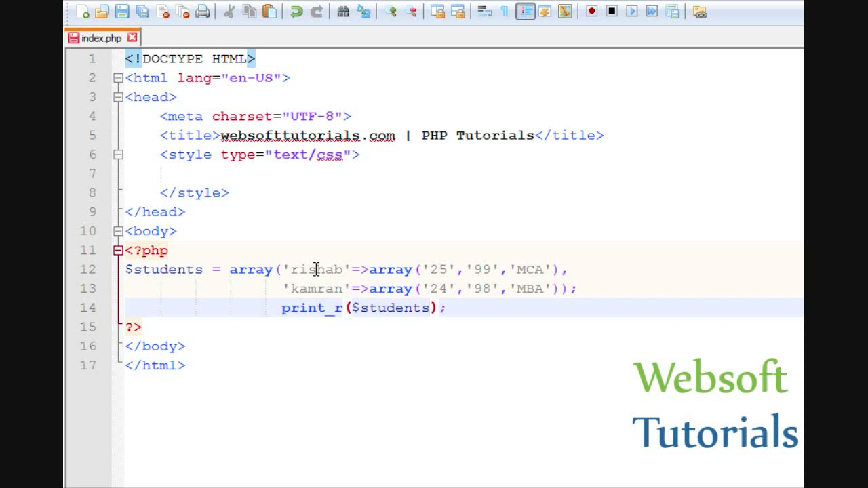
Task: Play back the recorded macro
Action: pos(632,12)
